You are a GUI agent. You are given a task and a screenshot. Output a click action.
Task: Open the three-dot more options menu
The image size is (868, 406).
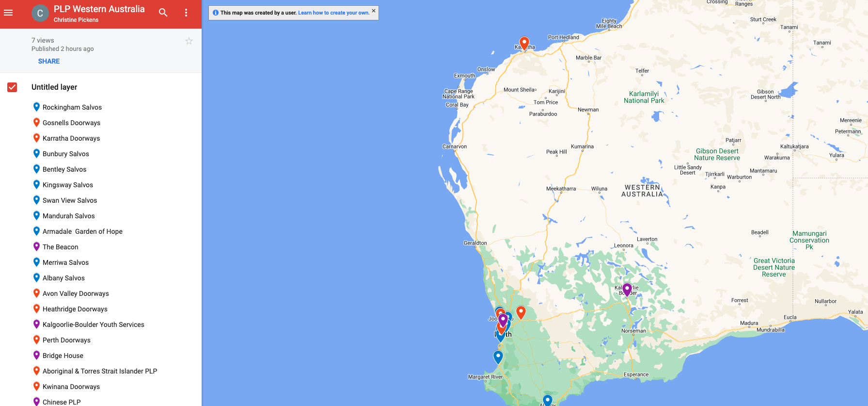(x=186, y=13)
